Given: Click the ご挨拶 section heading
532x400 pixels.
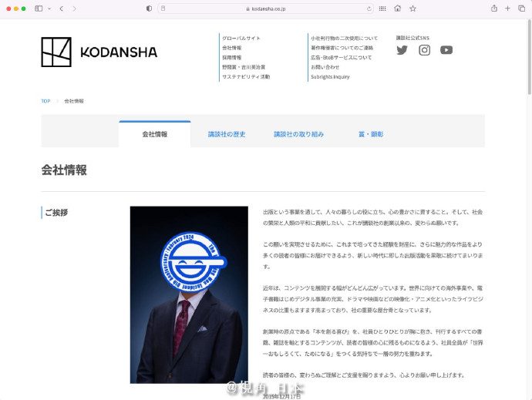Looking at the screenshot, I should click(x=56, y=213).
